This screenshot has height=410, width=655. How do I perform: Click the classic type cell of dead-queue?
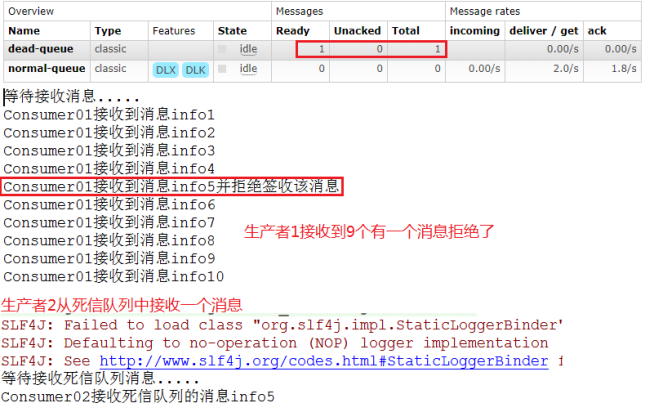(x=110, y=49)
